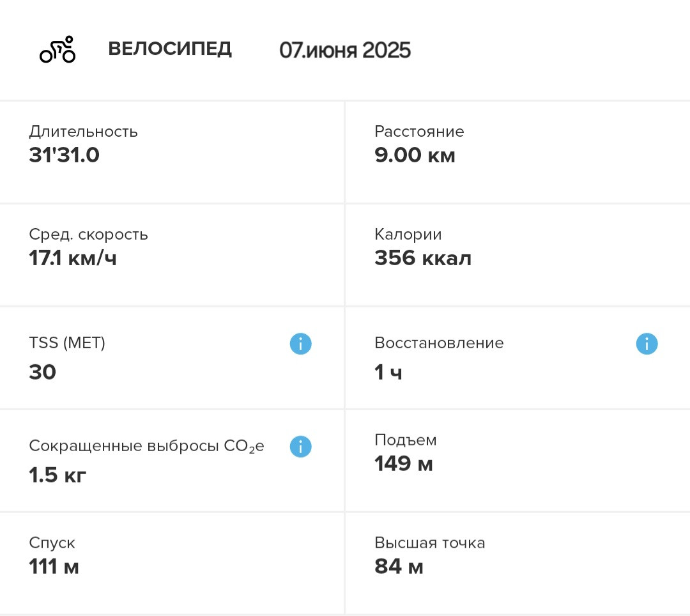Select the Подъем 149 м cell
The height and width of the screenshot is (616, 690).
[x=518, y=461]
